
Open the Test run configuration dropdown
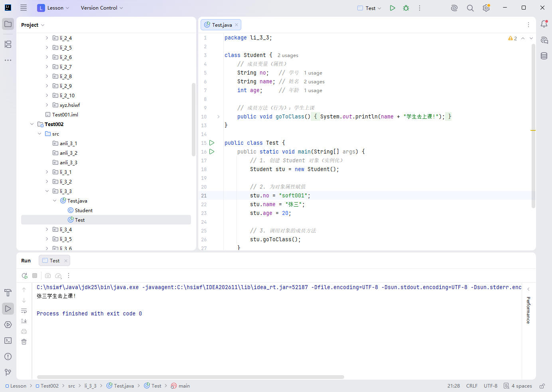click(370, 8)
